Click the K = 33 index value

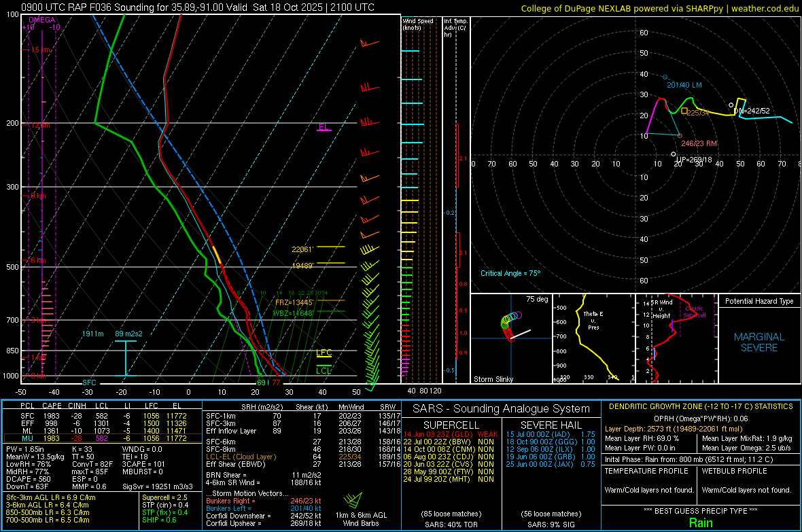point(82,449)
